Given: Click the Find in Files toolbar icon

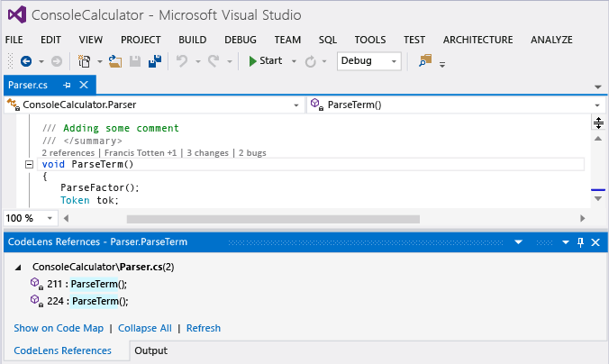Looking at the screenshot, I should click(425, 60).
